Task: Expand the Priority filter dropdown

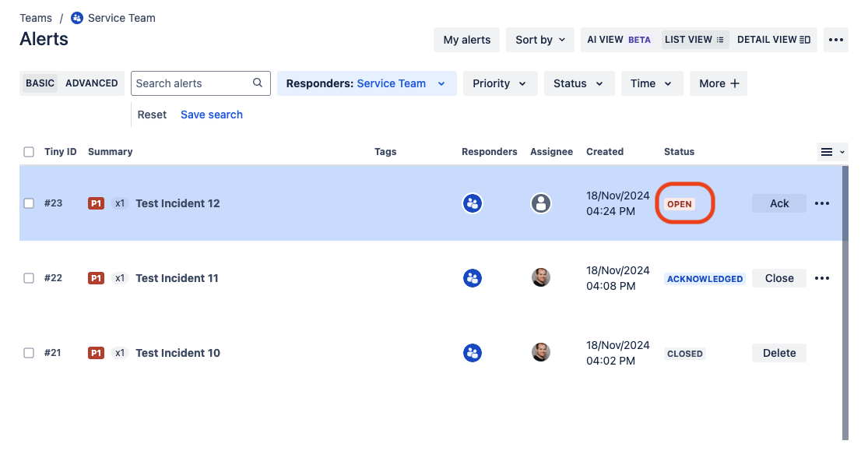Action: [500, 83]
